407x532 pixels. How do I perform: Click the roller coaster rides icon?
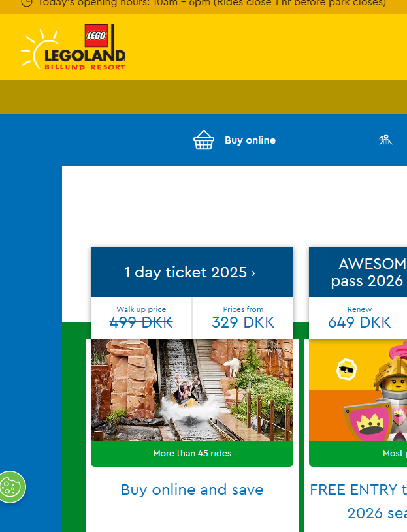pyautogui.click(x=386, y=140)
